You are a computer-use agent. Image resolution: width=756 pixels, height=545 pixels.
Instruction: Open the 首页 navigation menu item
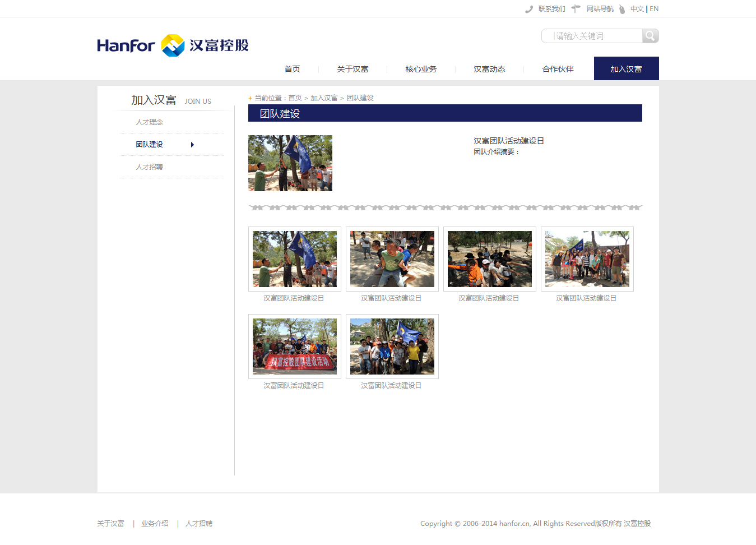tap(292, 68)
